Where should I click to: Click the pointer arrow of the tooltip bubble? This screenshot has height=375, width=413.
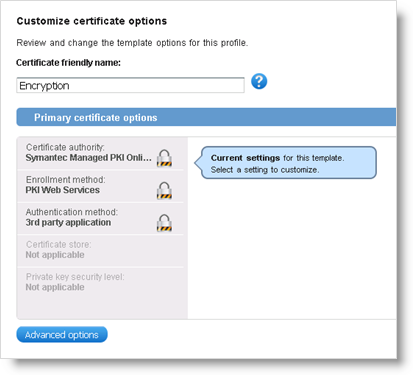[198, 162]
